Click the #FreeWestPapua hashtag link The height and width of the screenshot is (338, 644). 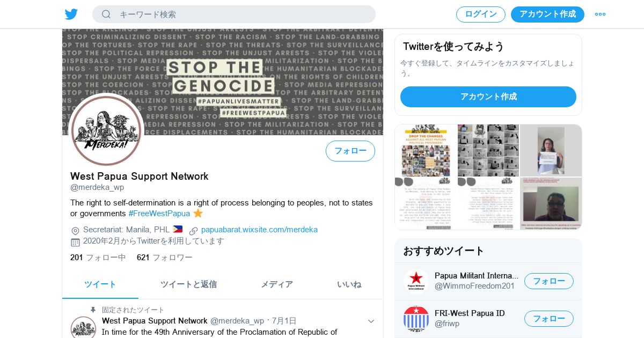[x=159, y=214]
